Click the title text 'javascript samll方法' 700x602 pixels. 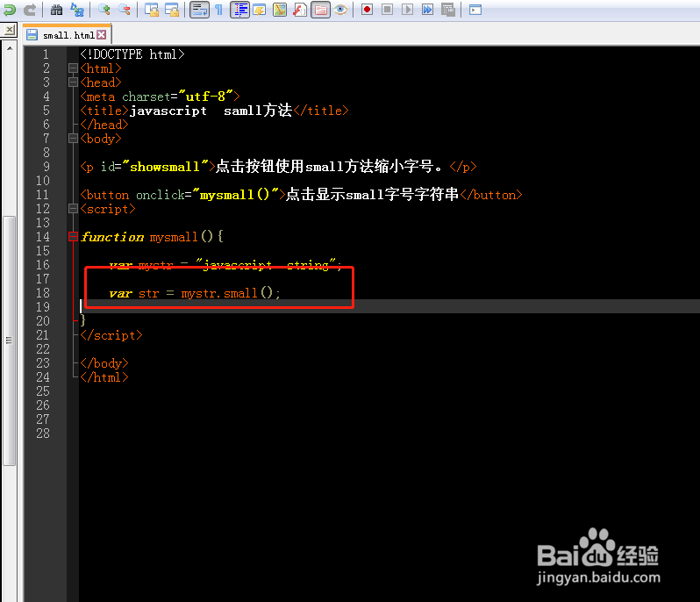click(x=211, y=111)
